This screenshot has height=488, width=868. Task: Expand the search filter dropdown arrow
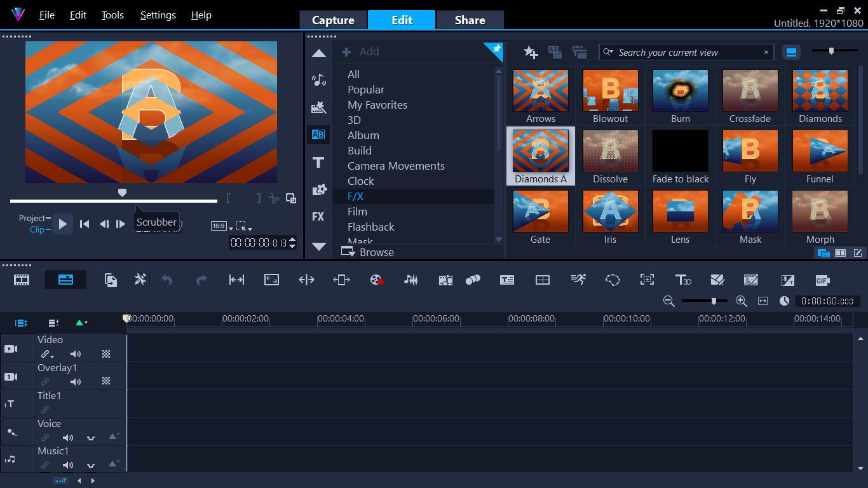click(609, 53)
